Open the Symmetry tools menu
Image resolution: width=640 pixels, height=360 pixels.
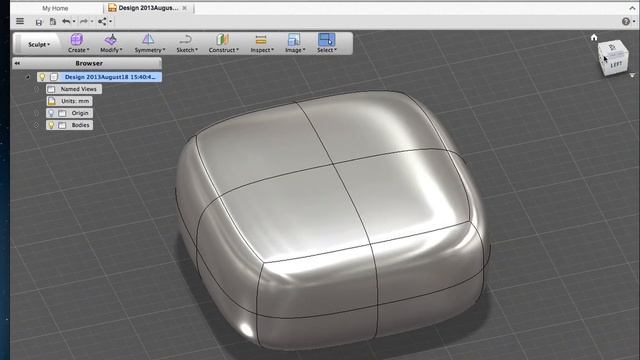pos(149,43)
